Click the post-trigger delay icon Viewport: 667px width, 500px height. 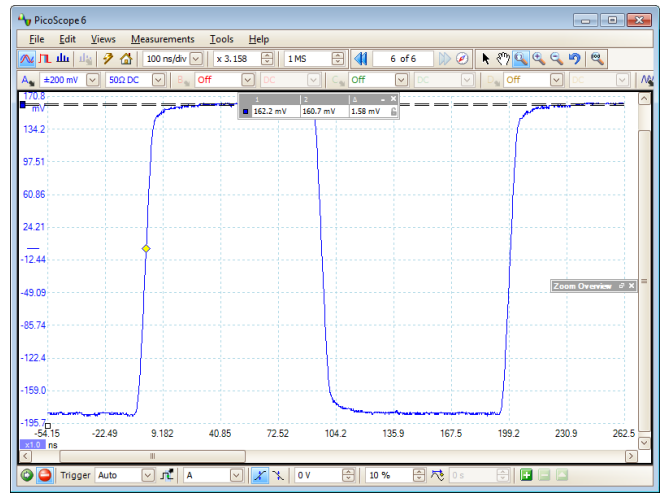pos(437,475)
